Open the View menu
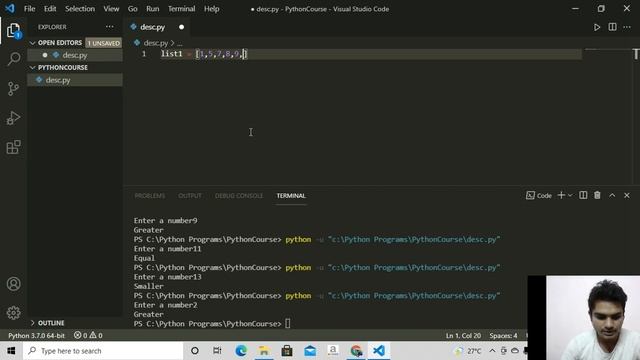This screenshot has height=360, width=640. pyautogui.click(x=111, y=9)
